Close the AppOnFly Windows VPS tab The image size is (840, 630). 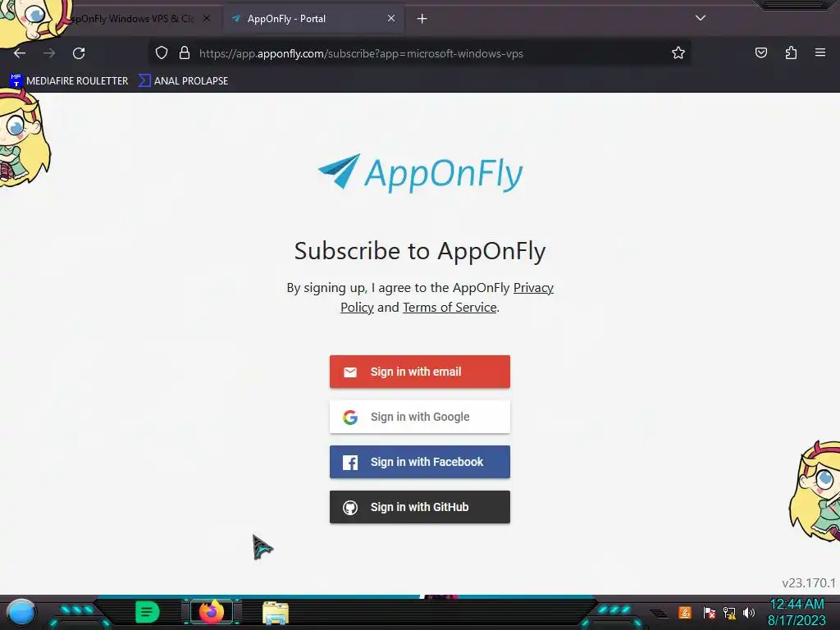pos(207,19)
